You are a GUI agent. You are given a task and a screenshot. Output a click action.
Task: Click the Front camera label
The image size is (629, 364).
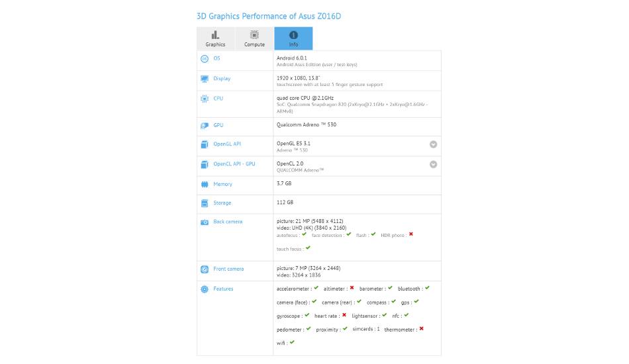228,269
